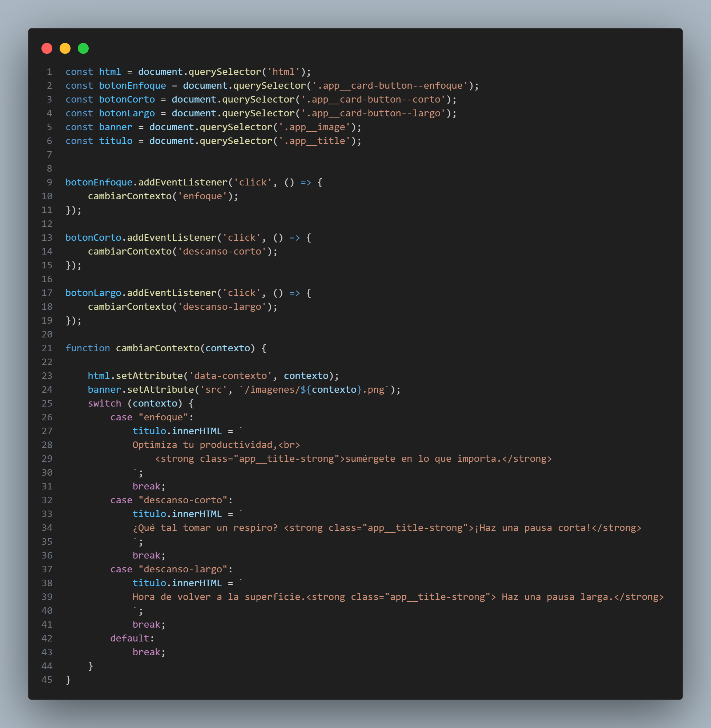
Task: Click the 'botonEnfoque' variable on line 2
Action: (133, 85)
